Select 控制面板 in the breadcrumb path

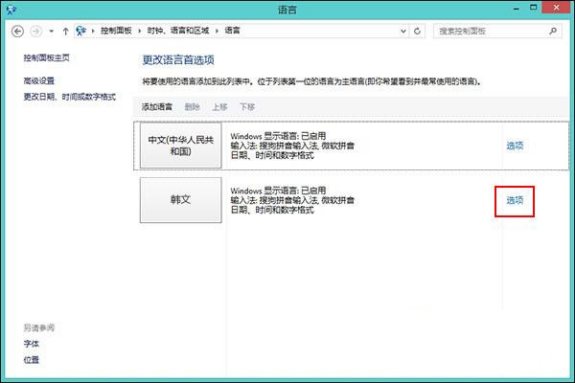click(x=116, y=31)
